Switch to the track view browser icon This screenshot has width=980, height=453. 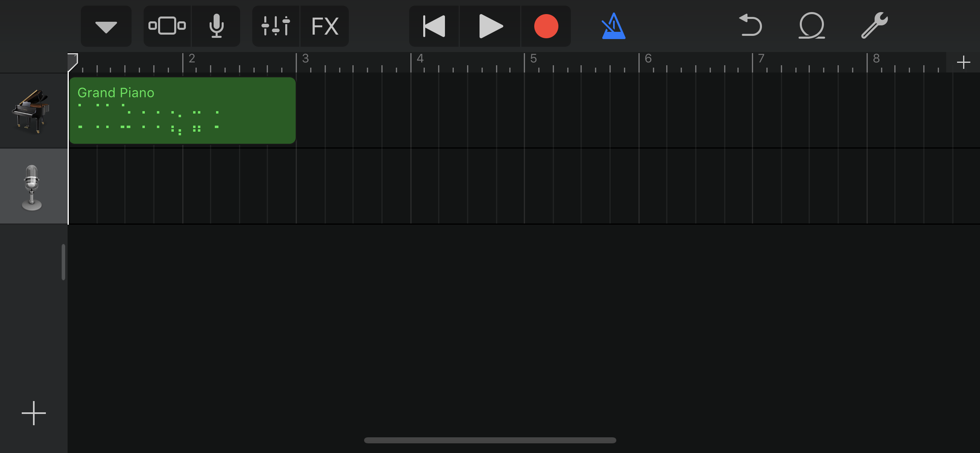click(167, 26)
